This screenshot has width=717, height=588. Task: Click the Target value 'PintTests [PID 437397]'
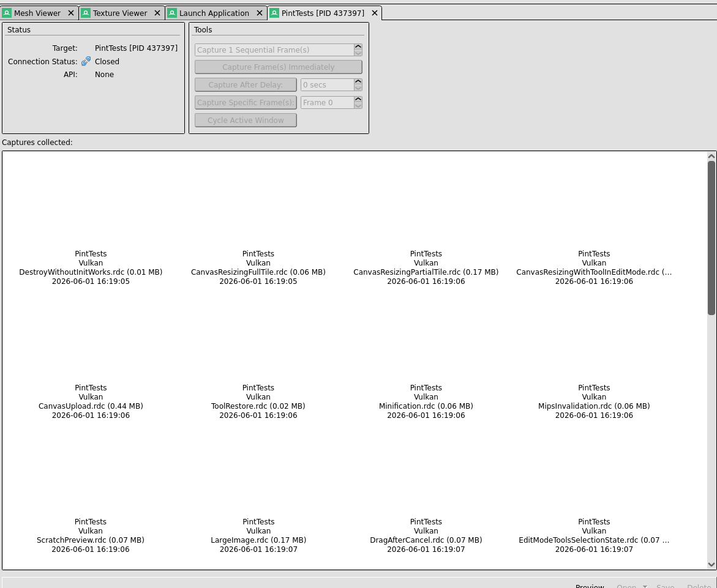[137, 48]
